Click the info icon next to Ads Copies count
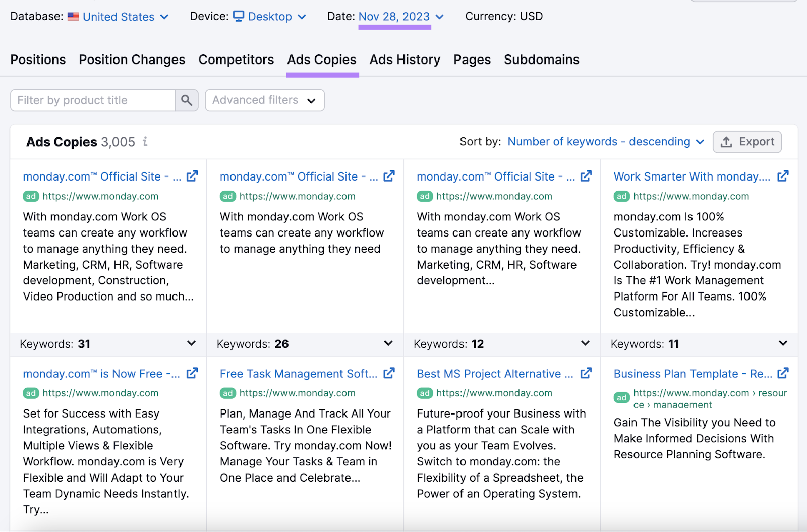 [145, 142]
